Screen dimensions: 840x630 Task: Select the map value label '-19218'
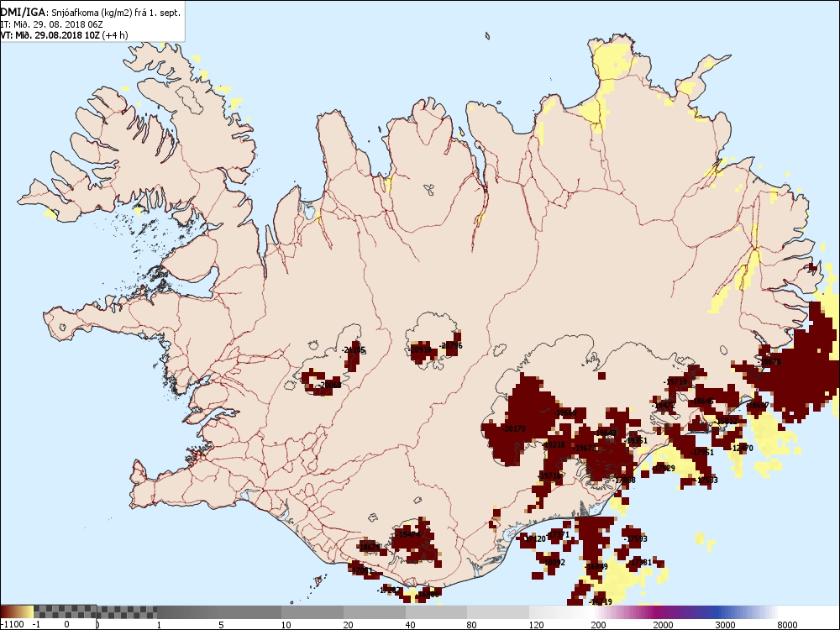click(554, 444)
